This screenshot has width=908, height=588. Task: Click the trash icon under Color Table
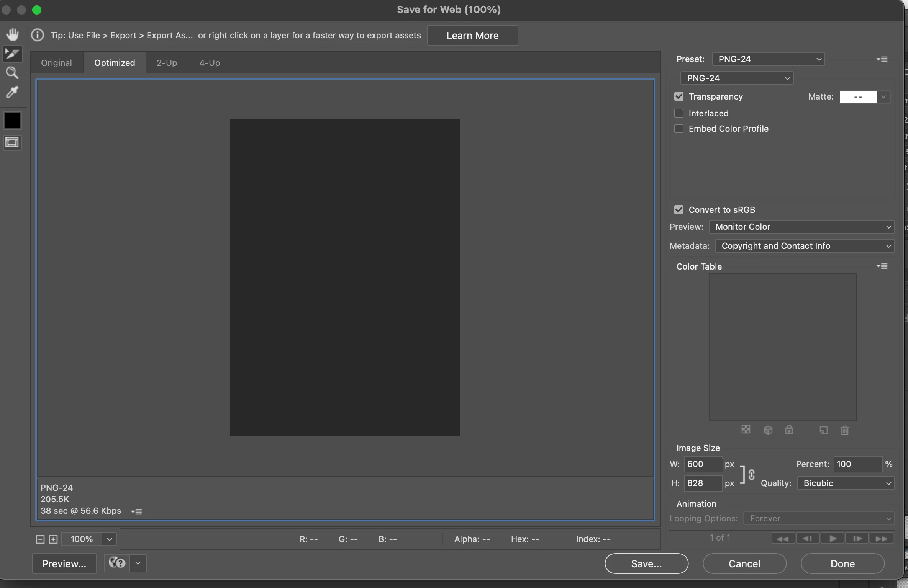tap(844, 430)
